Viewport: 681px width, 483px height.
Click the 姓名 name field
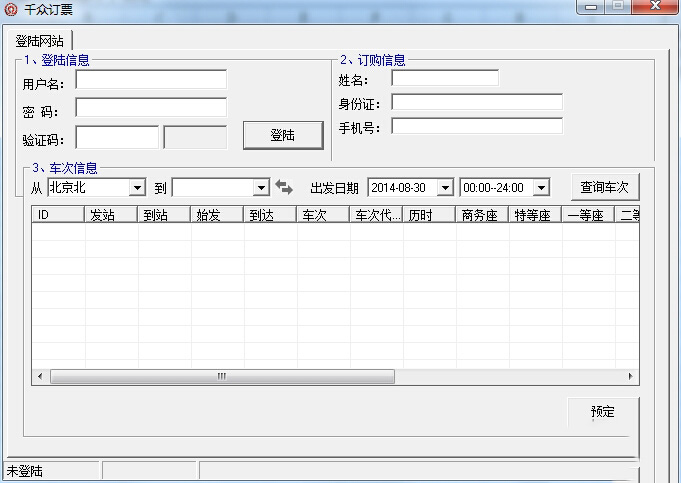coord(445,78)
